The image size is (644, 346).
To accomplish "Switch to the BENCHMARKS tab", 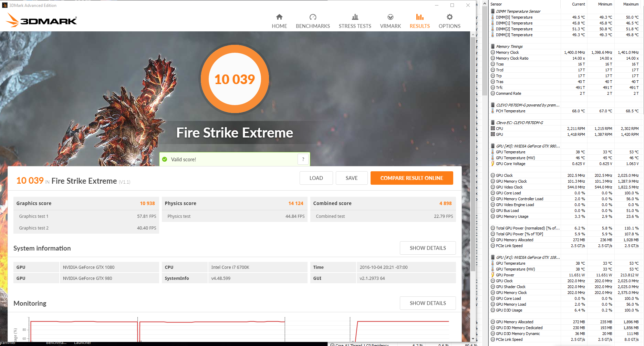I will pos(313,21).
